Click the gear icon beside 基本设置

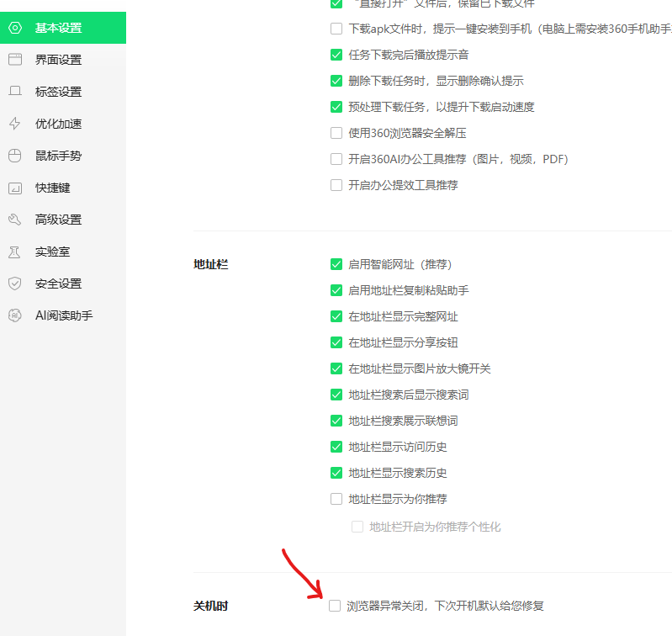[x=14, y=28]
